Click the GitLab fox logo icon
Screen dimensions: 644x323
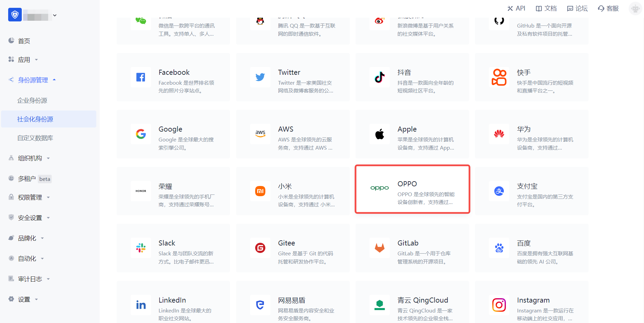[380, 248]
